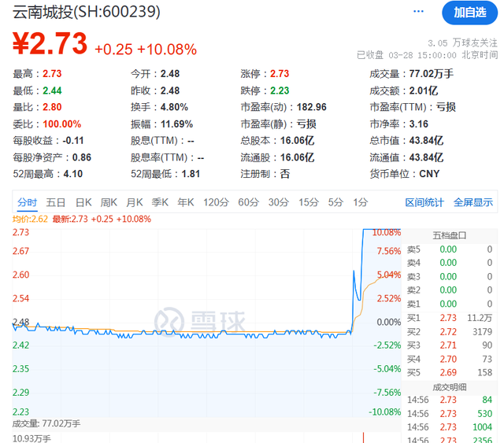This screenshot has width=504, height=443.
Task: Show the 1分 chart
Action: click(361, 202)
